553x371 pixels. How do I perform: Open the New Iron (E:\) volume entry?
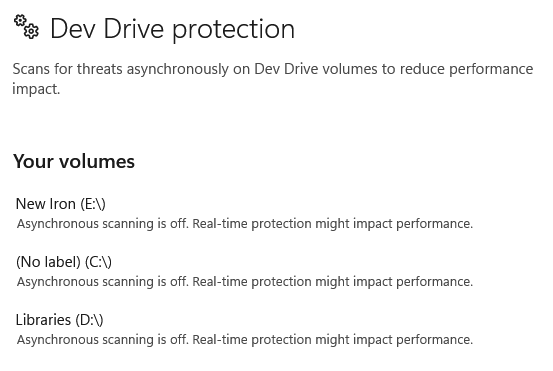click(61, 204)
